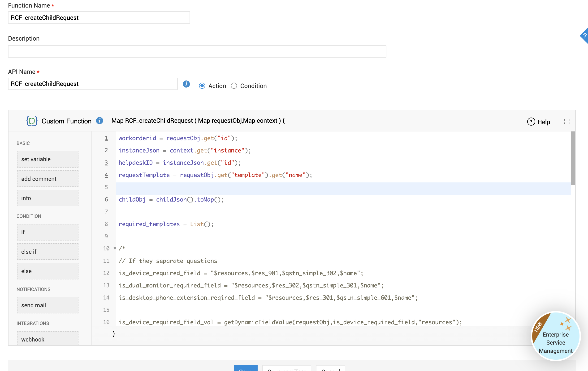Click the blue help tab at right edge

[584, 36]
